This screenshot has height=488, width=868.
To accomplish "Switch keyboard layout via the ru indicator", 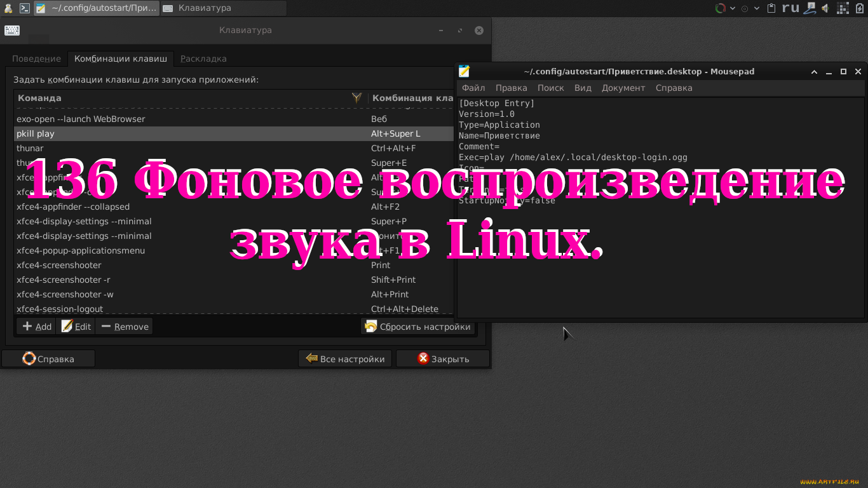I will tap(790, 8).
